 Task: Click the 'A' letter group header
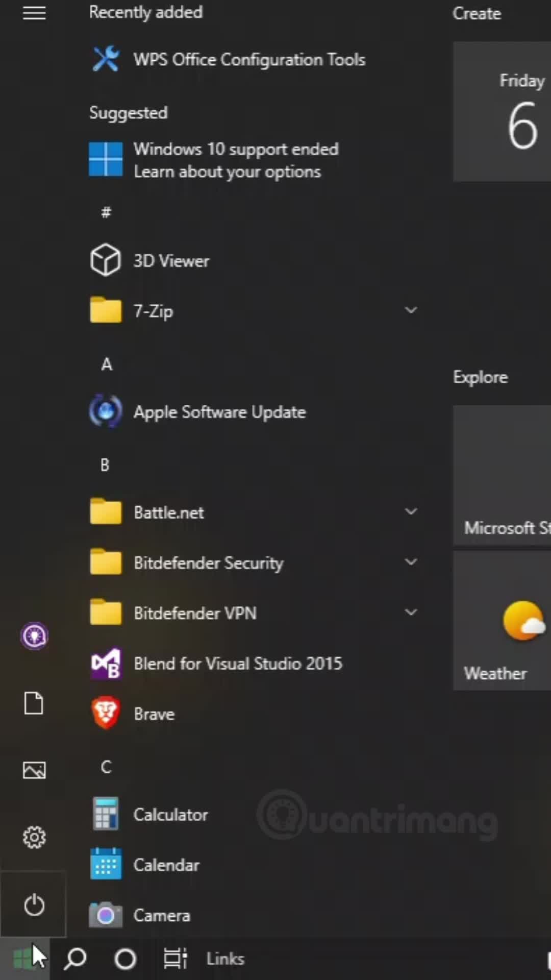pos(106,364)
